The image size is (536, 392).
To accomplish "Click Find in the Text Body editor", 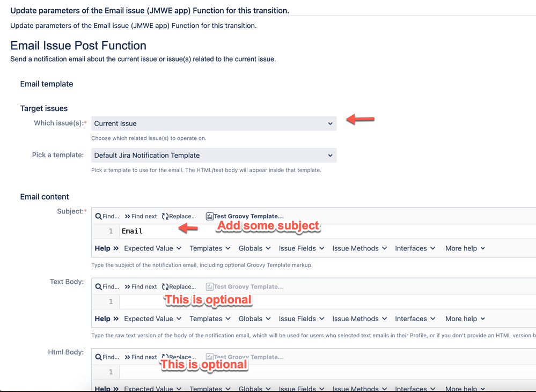I will 107,287.
